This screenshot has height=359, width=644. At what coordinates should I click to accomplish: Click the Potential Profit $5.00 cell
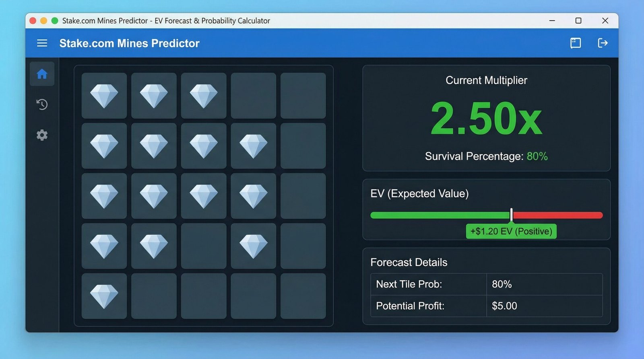coord(544,306)
